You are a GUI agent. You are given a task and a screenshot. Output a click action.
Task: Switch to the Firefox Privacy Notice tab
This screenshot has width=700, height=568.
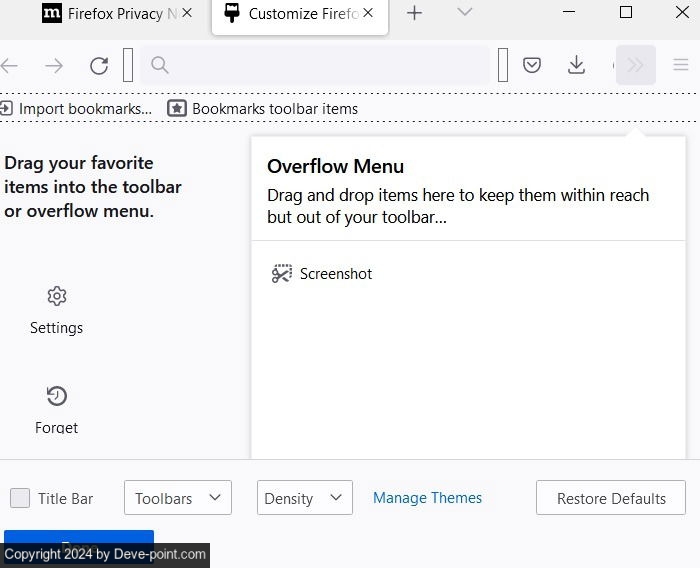110,14
